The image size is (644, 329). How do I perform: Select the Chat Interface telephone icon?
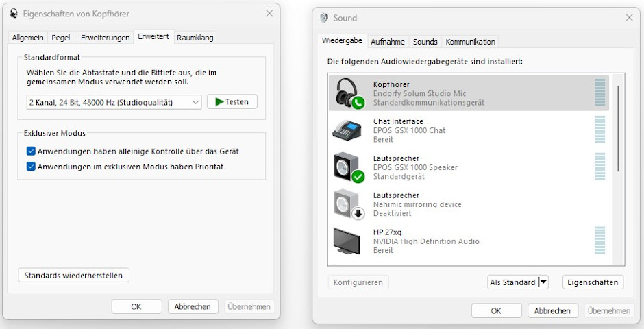coord(349,130)
